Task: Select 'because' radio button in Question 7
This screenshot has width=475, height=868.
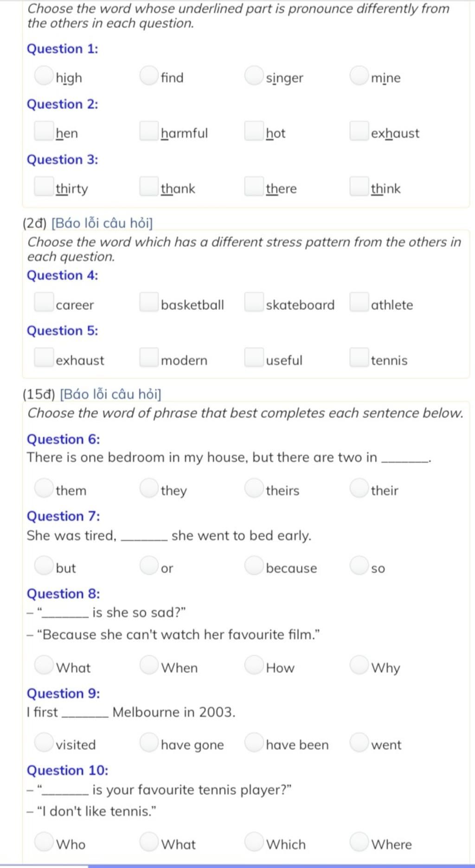Action: point(254,566)
